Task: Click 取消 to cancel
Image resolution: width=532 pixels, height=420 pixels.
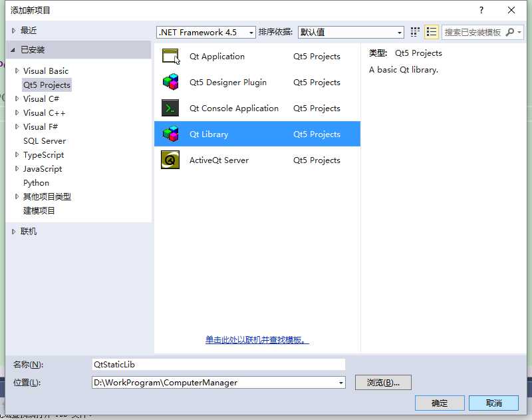Action: coord(493,403)
